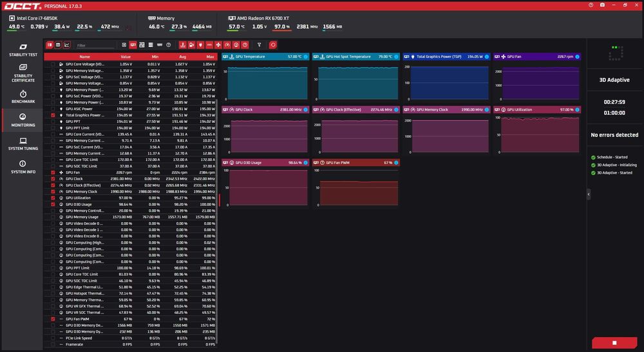Toggle the temperature sensor filter icon
This screenshot has height=352, width=644.
click(183, 44)
